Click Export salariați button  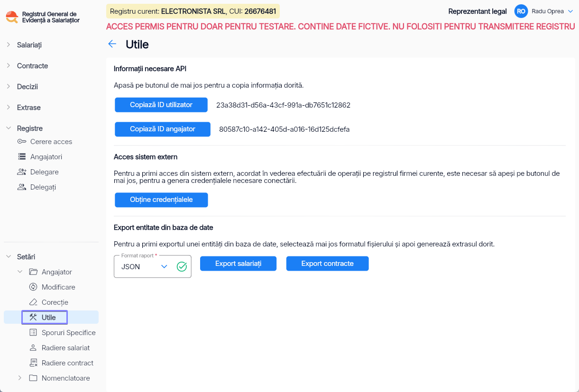coord(238,264)
